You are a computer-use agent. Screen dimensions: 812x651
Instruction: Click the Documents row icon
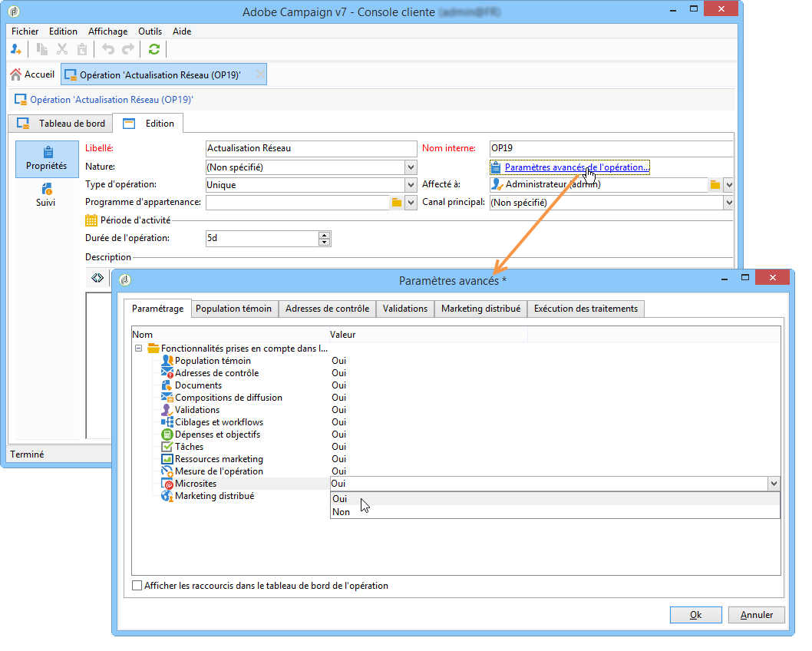point(167,385)
